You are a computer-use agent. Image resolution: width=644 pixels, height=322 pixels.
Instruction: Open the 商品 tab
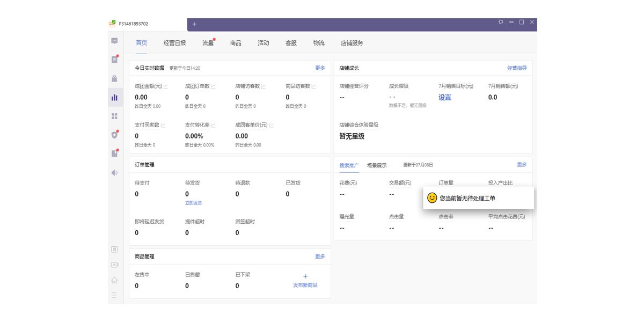(x=236, y=43)
